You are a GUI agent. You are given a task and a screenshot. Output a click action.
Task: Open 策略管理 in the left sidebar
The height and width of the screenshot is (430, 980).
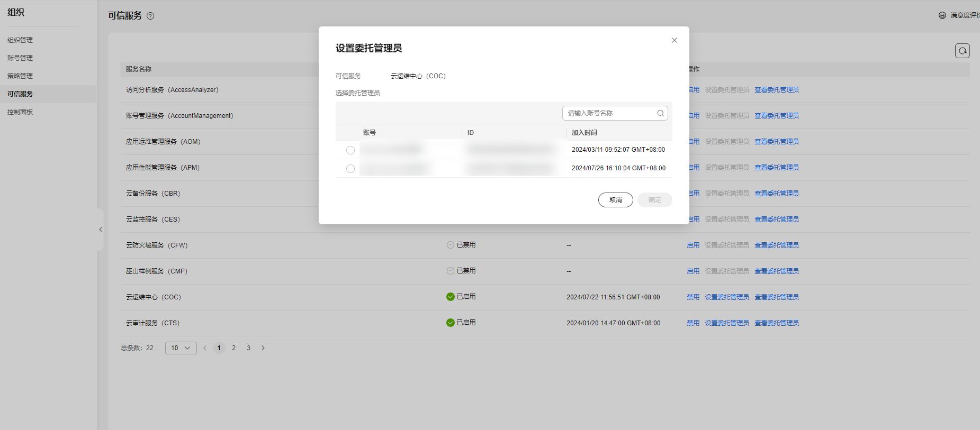pyautogui.click(x=20, y=76)
